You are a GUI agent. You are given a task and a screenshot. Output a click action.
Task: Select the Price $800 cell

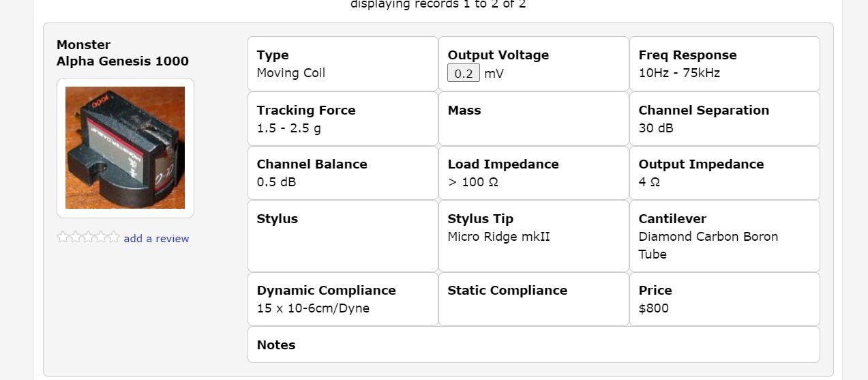tap(724, 299)
